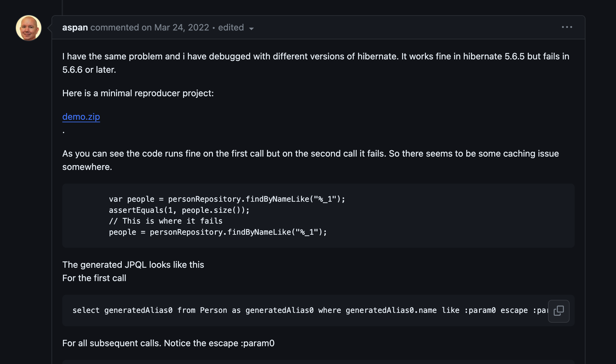Open the Mar 24, 2022 comment permalink
Screen dimensions: 616x364
[x=181, y=28]
